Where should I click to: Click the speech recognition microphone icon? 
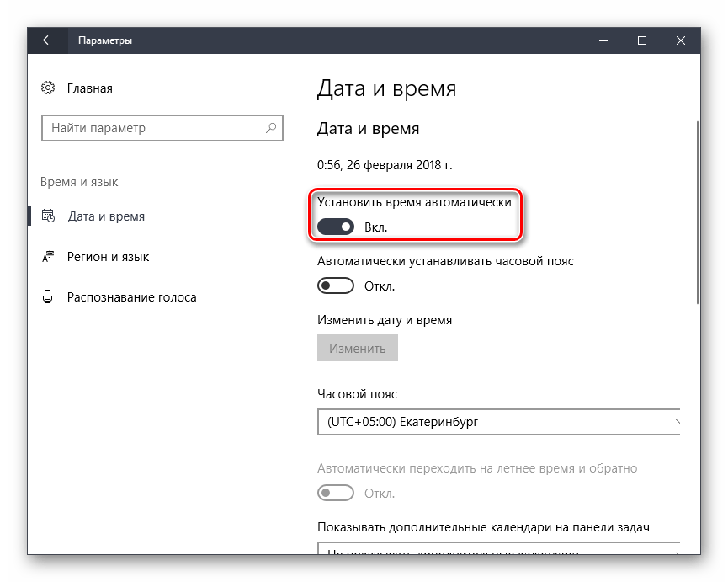click(x=48, y=297)
